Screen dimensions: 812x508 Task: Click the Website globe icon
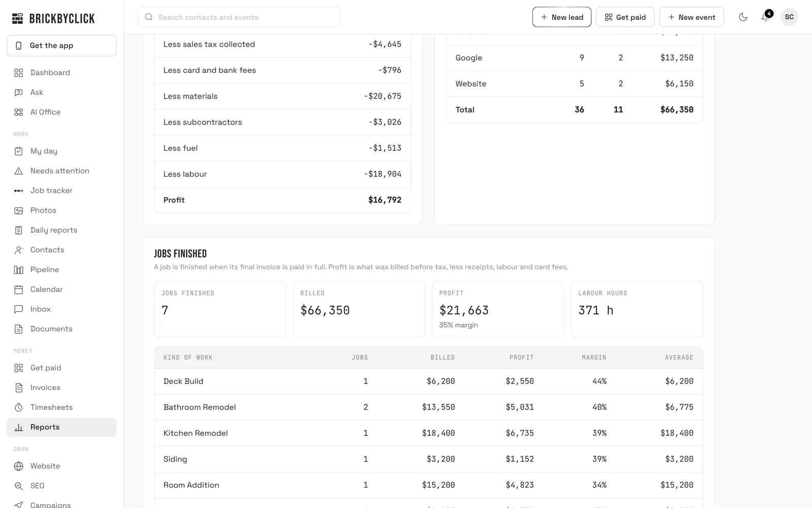coord(19,466)
